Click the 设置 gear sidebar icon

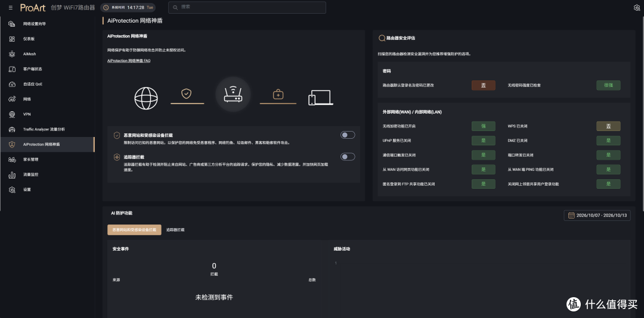point(12,189)
